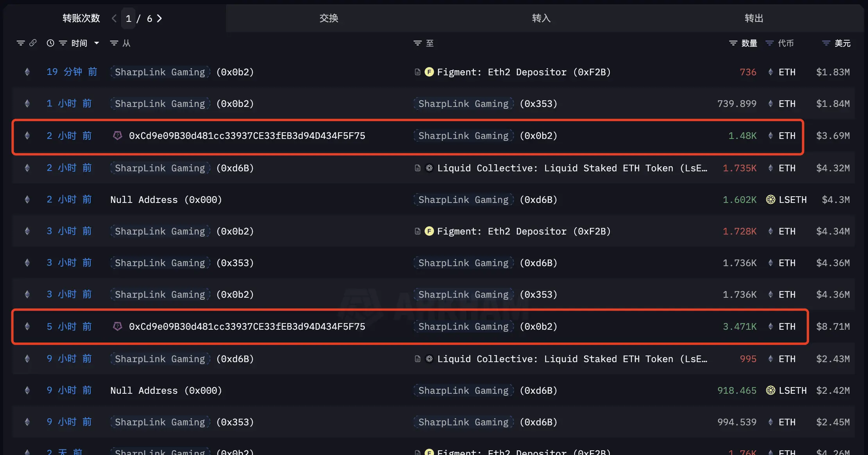The image size is (868, 455).
Task: Open the 美元 column filter icon
Action: 826,43
